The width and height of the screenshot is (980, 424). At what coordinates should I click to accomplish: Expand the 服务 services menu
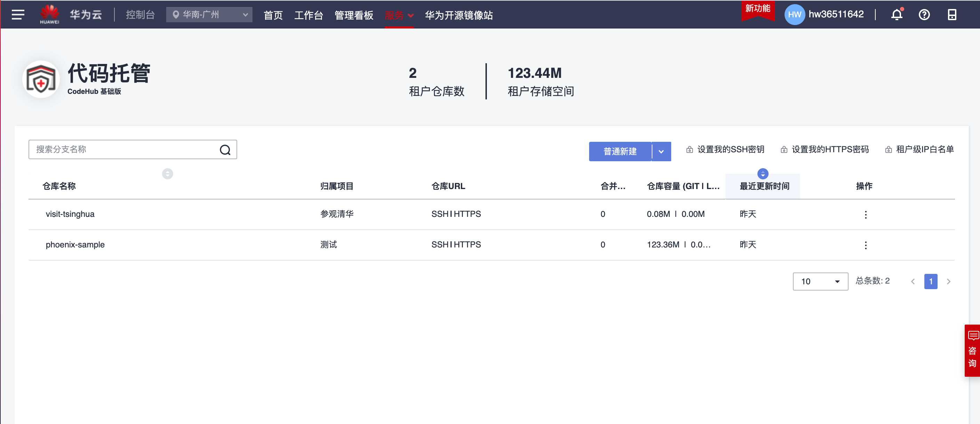399,15
